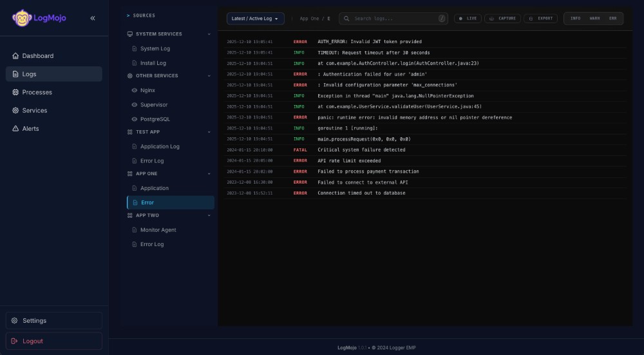Screen dimensions: 644x355
Task: Open the System Log source
Action: [171, 48]
